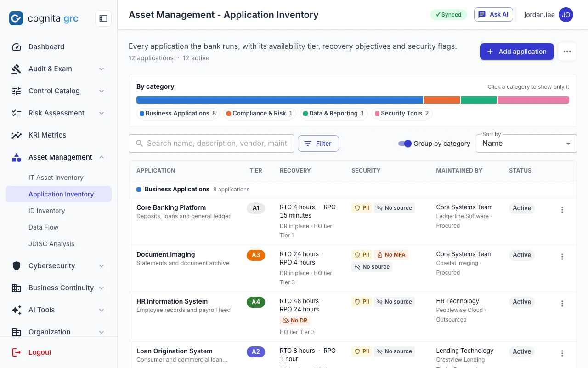Open IT Asset Inventory submenu item

[58, 178]
